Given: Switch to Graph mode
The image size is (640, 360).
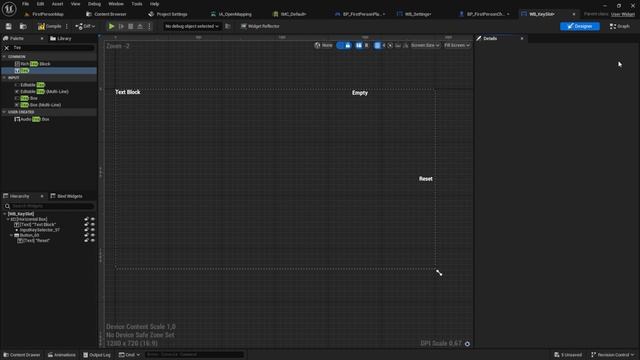Looking at the screenshot, I should pyautogui.click(x=620, y=26).
